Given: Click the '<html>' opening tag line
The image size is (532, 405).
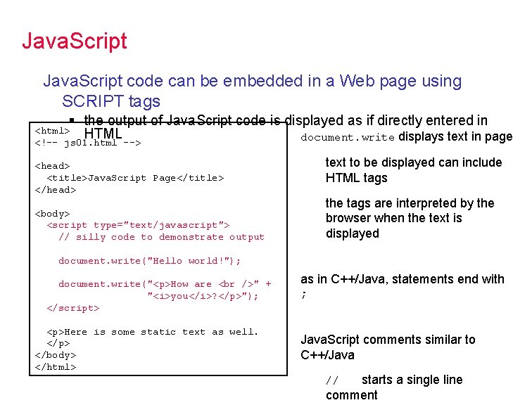Looking at the screenshot, I should click(x=52, y=131).
